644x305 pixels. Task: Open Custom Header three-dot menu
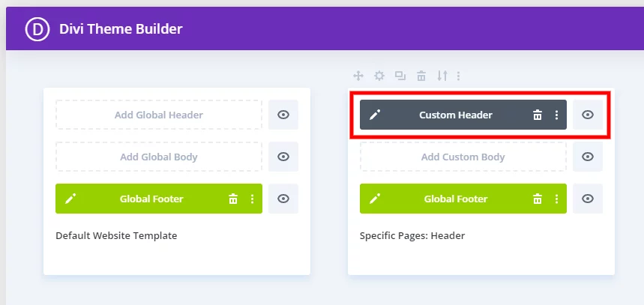pos(556,115)
